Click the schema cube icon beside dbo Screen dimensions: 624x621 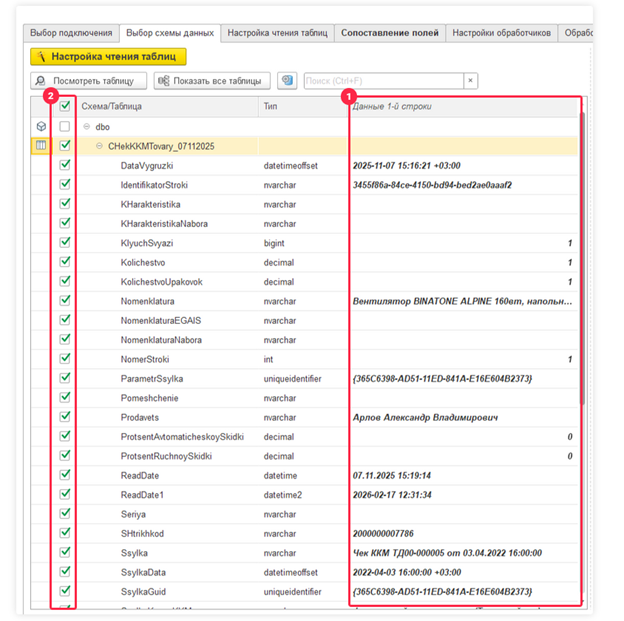[x=41, y=127]
